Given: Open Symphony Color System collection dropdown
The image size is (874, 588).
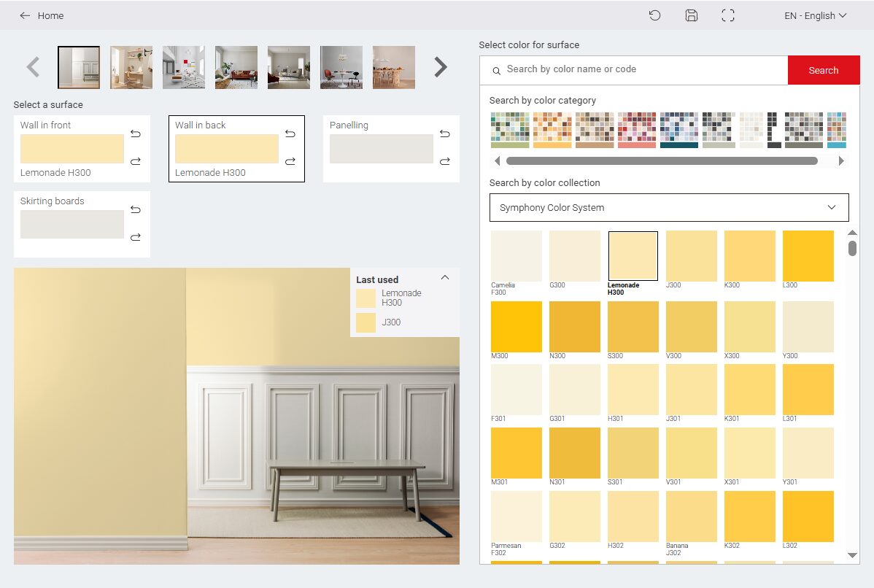Looking at the screenshot, I should coord(669,207).
